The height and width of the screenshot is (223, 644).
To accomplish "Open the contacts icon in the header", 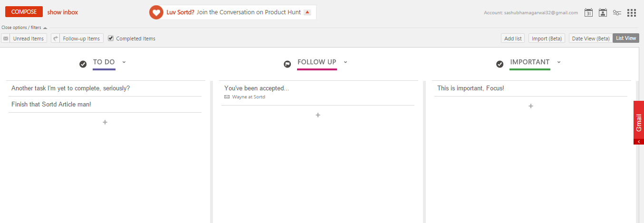I will [603, 13].
